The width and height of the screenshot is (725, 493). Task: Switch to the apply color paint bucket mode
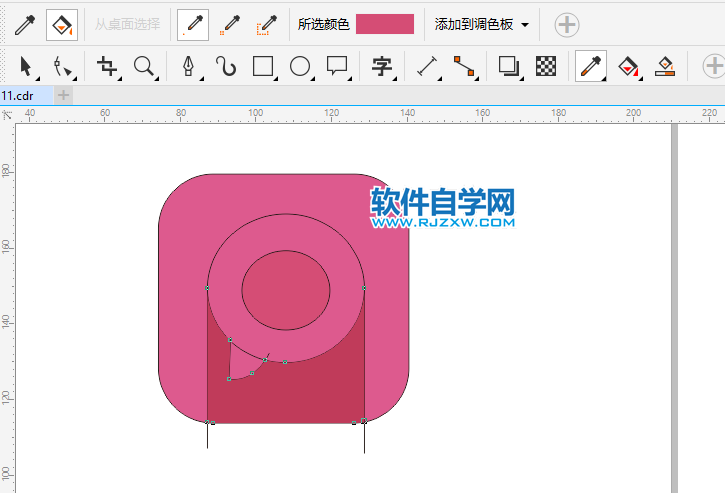pos(61,25)
